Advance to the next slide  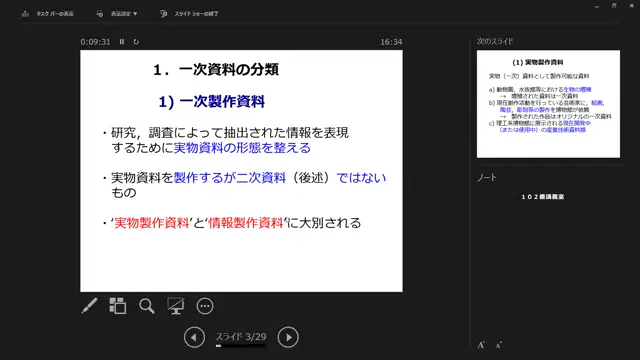[288, 337]
